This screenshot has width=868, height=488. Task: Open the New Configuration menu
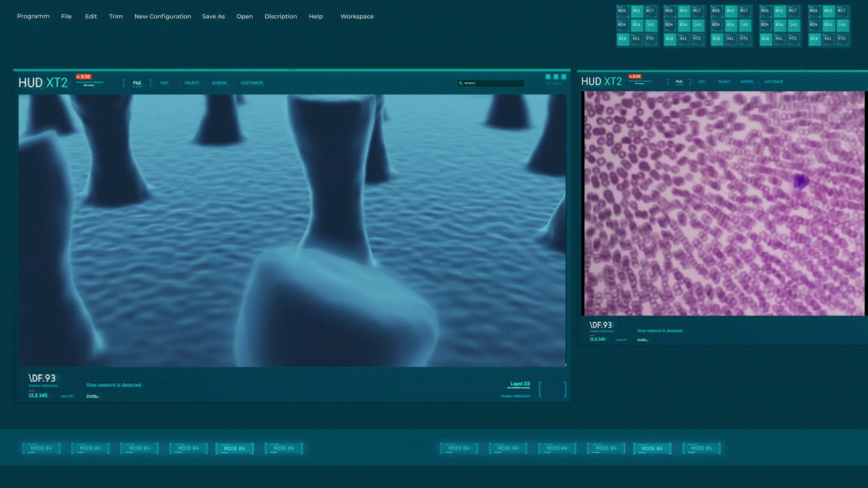point(163,16)
